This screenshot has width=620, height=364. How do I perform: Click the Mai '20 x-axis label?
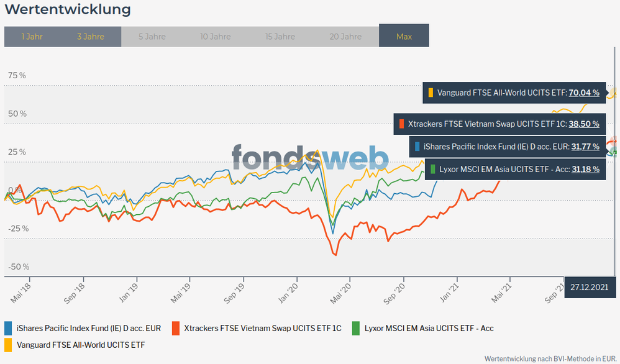(x=341, y=293)
